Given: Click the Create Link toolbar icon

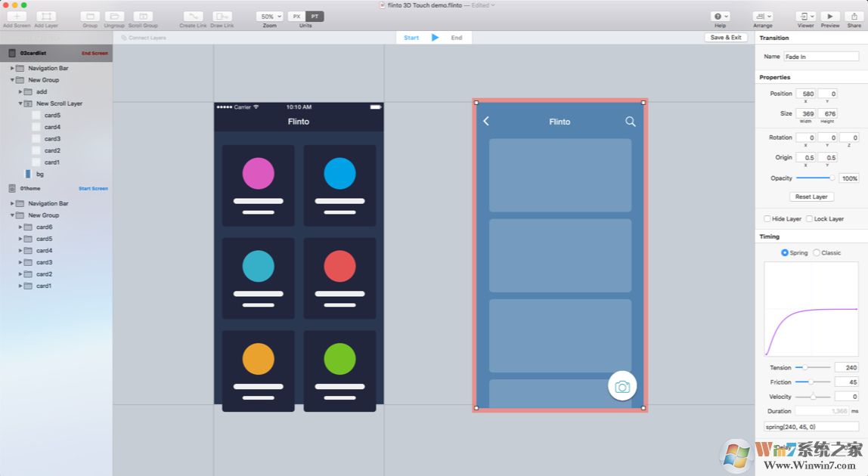Looking at the screenshot, I should (x=194, y=17).
